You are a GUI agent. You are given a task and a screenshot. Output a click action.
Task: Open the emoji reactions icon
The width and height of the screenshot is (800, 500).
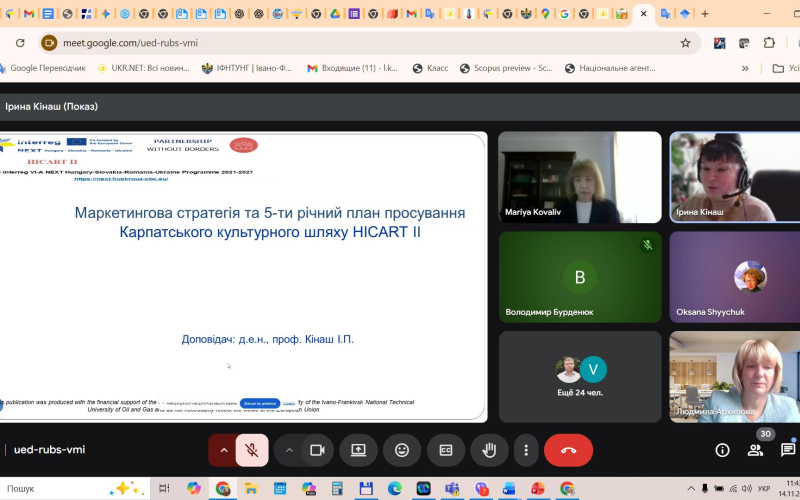pyautogui.click(x=402, y=450)
